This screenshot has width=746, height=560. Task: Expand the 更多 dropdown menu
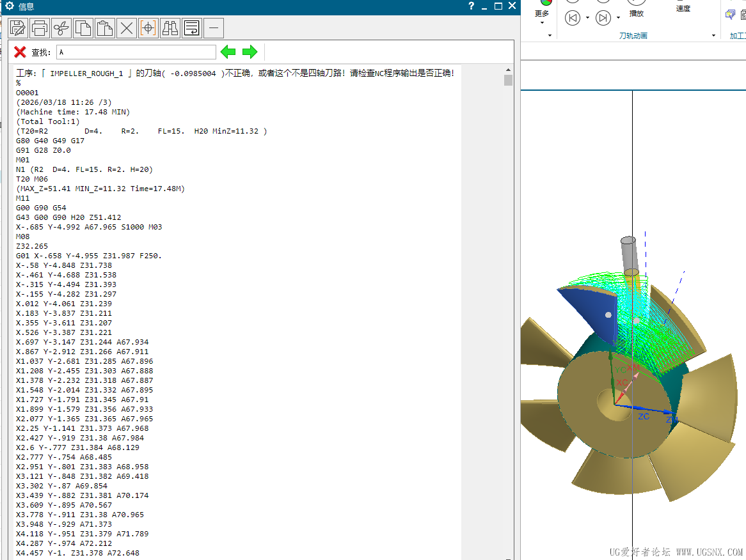click(542, 22)
